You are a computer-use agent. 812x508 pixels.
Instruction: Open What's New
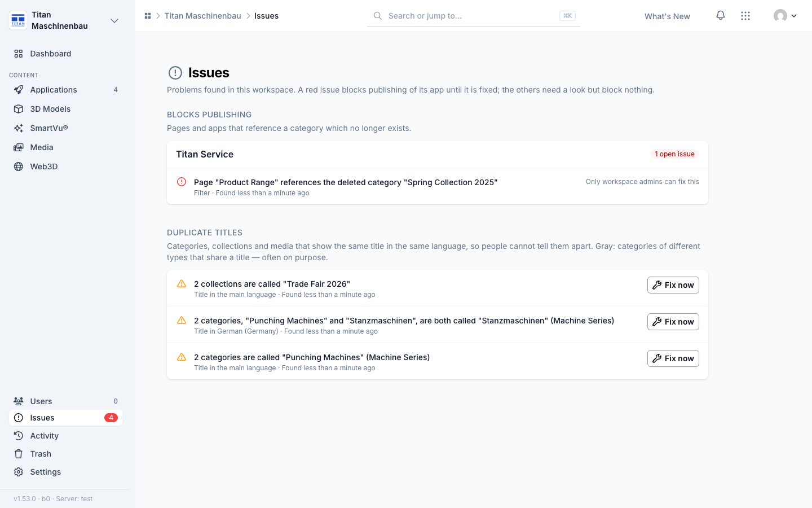click(667, 16)
